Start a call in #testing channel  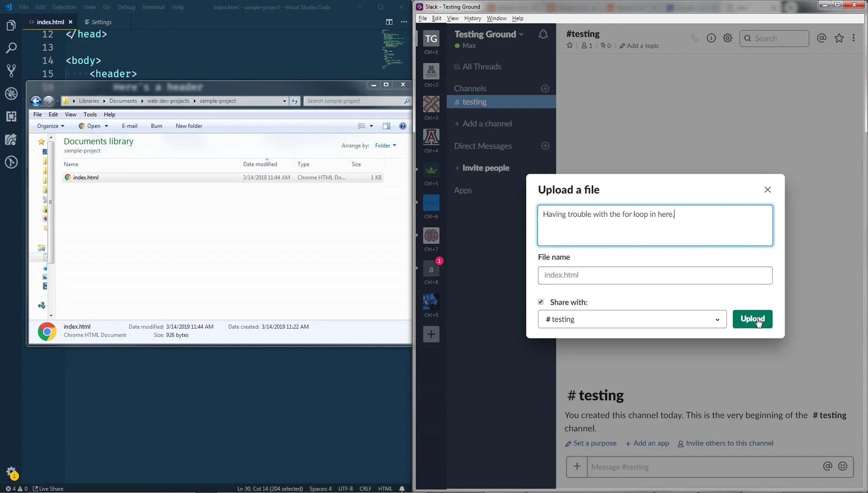click(x=694, y=38)
